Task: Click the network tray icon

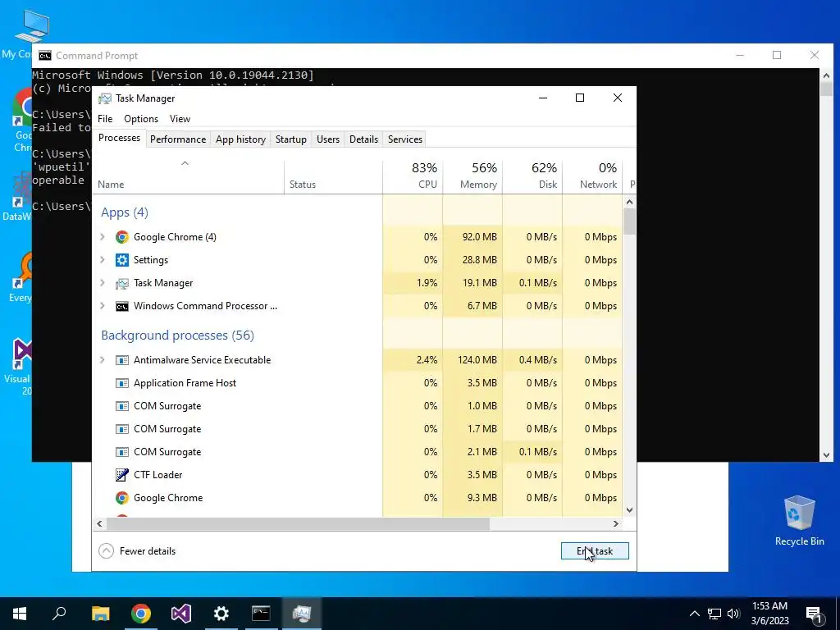Action: (714, 614)
